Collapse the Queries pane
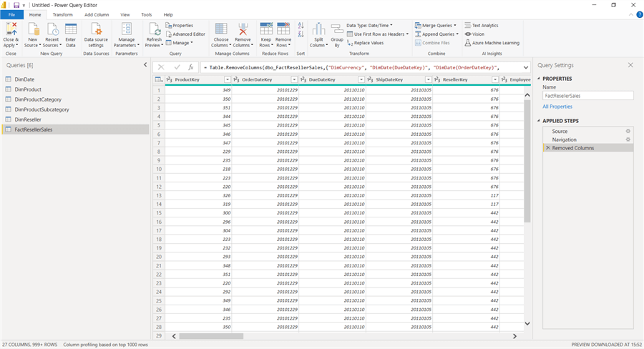The width and height of the screenshot is (644, 349). 145,65
